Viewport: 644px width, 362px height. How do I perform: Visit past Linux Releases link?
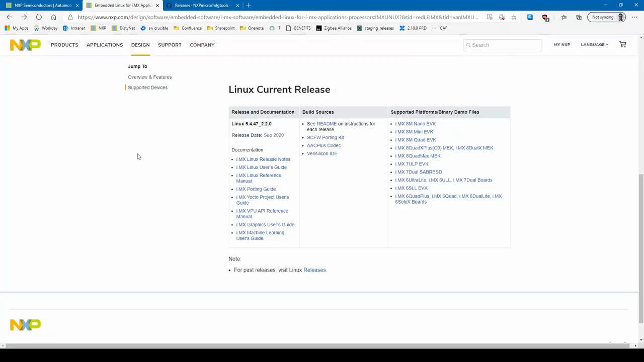pyautogui.click(x=314, y=270)
